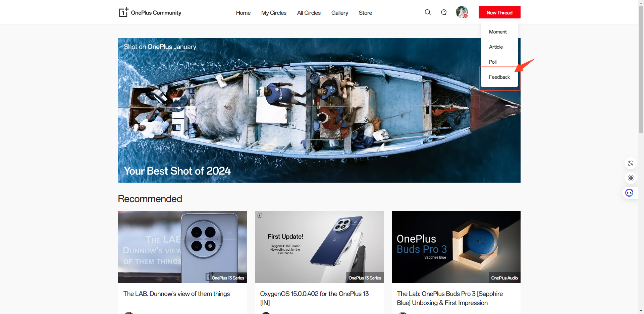
Task: Select Feedback from the New Thread menu
Action: (499, 77)
